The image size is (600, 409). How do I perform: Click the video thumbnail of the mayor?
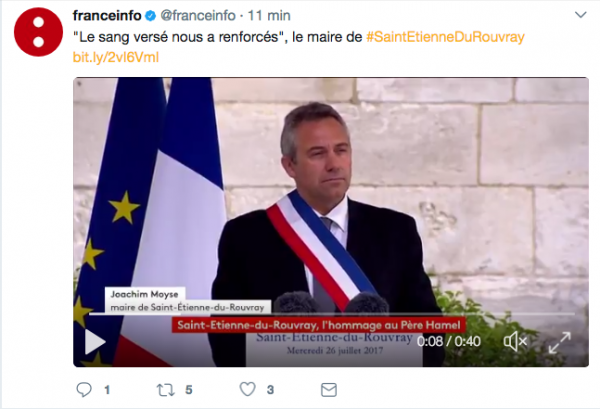pos(331,222)
